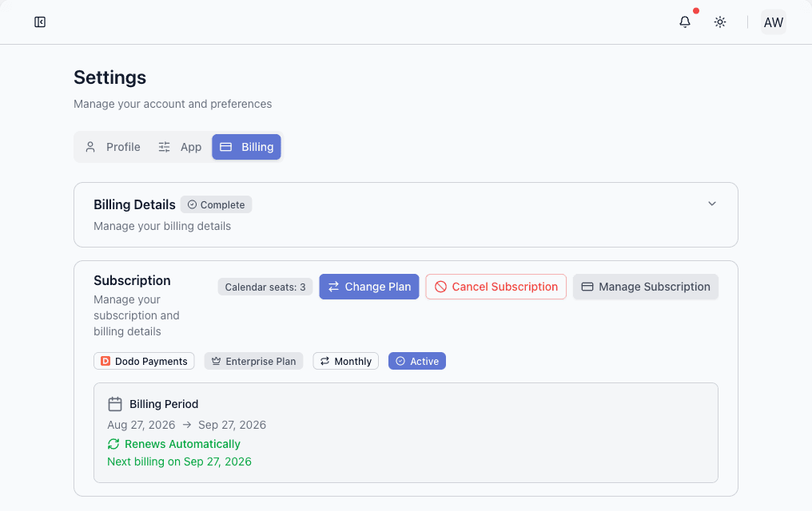Image resolution: width=812 pixels, height=511 pixels.
Task: Click the Calendar seats: 3 badge
Action: pyautogui.click(x=265, y=287)
